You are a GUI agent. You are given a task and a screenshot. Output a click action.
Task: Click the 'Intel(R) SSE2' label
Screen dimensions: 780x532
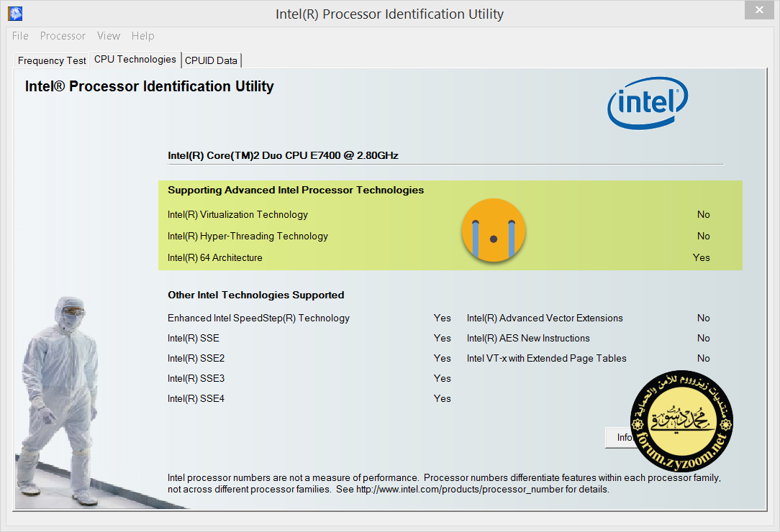coord(196,359)
